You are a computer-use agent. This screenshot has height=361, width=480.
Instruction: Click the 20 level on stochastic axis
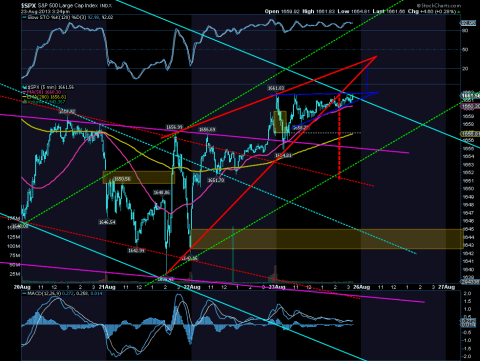(465, 69)
